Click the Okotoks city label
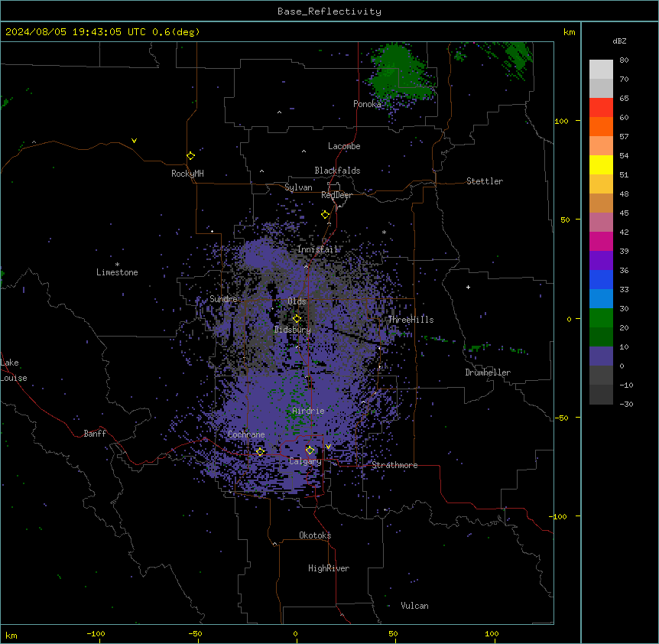The width and height of the screenshot is (659, 644). click(x=315, y=535)
